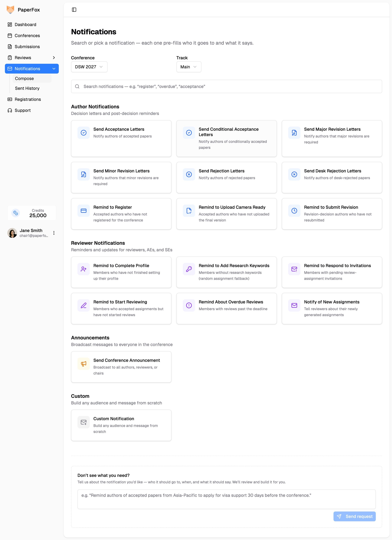Click the Custom Notification envelope-plus icon
392x540 pixels.
83,422
